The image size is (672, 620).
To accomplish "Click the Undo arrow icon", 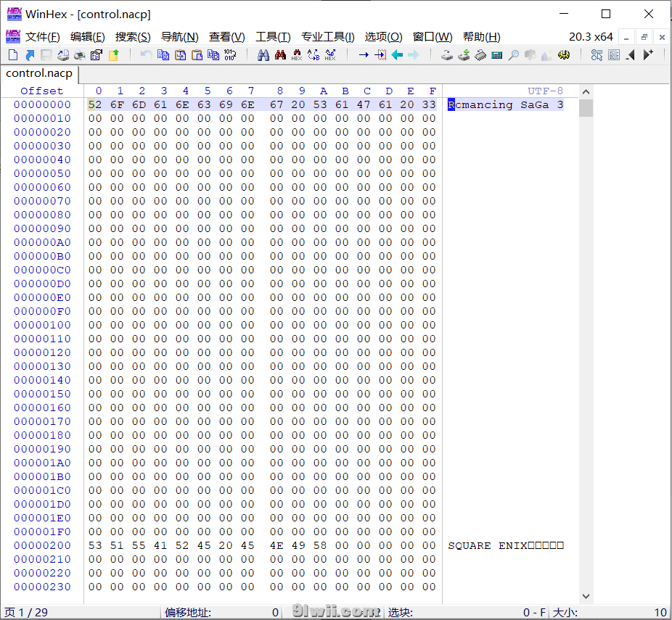I will [x=146, y=55].
